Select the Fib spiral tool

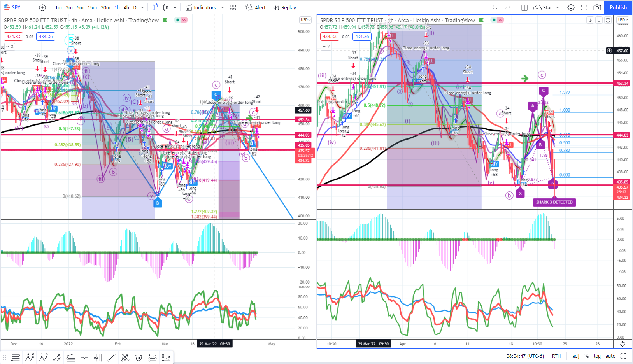point(139,357)
